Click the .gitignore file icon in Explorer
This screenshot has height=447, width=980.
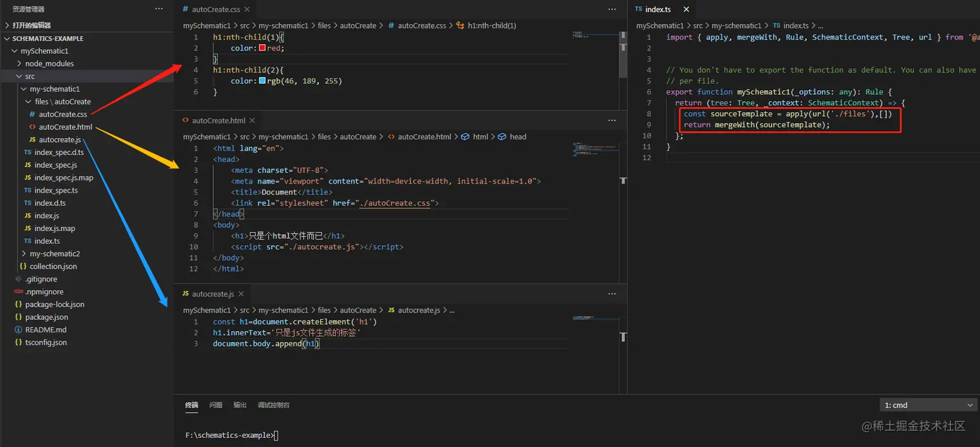[18, 278]
